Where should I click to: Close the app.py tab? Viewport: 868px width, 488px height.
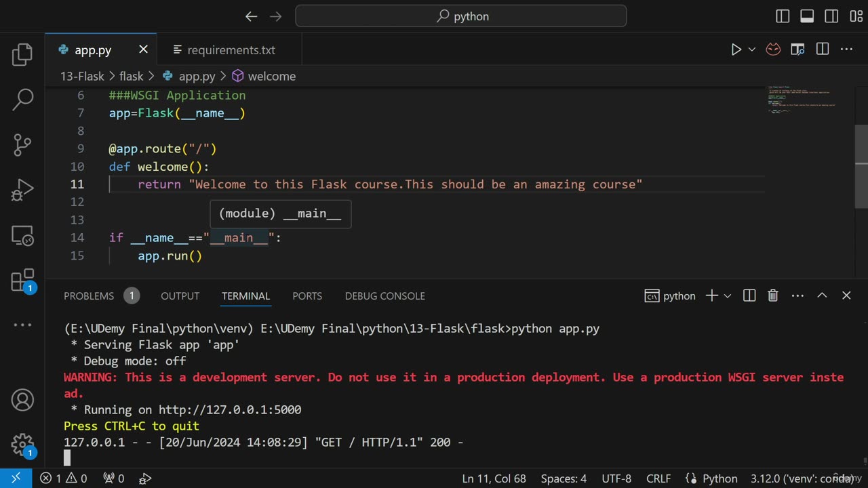[143, 49]
